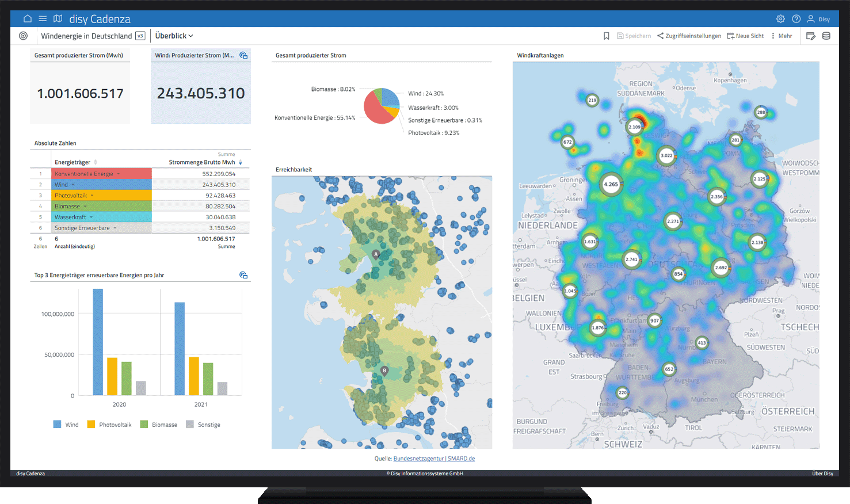This screenshot has width=850, height=504.
Task: Click the target/goal icon below the breadcrumb
Action: [x=23, y=36]
